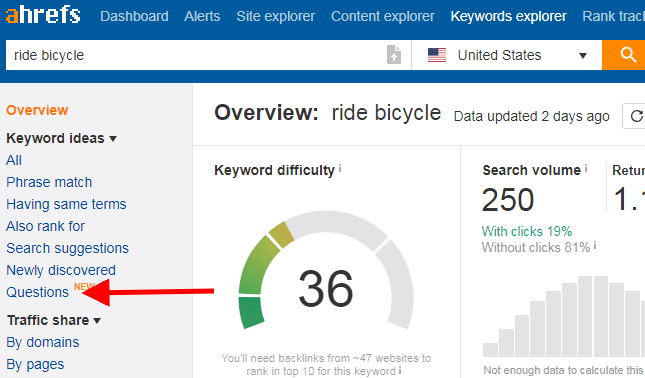645x378 pixels.
Task: Click the With clicks 19% text
Action: tap(527, 231)
